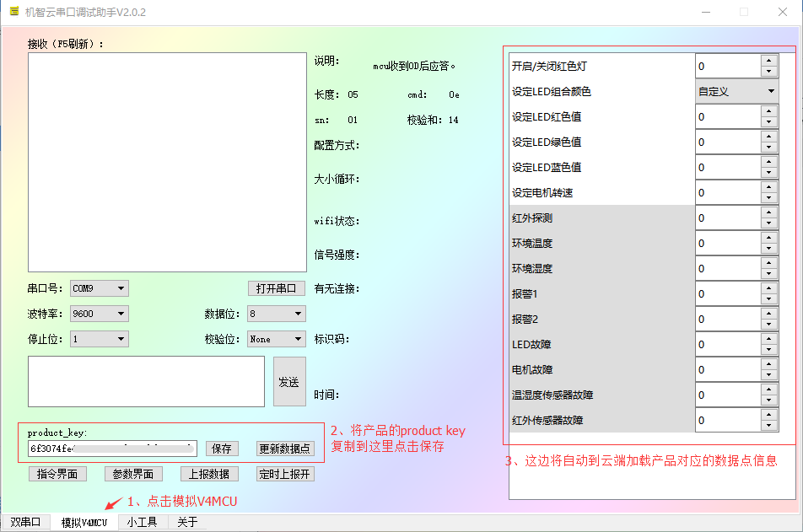Enable 定时上报 timed reporting
Image resolution: width=803 pixels, height=532 pixels.
tap(287, 473)
